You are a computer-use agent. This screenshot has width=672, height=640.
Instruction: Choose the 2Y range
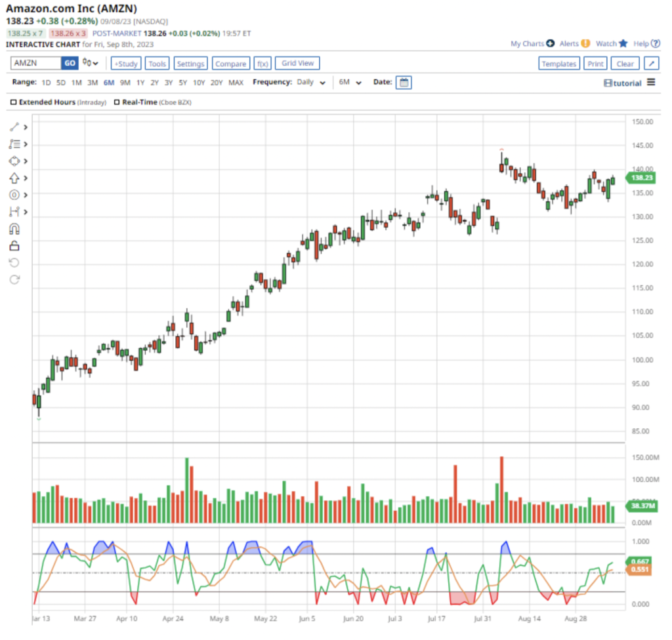155,83
